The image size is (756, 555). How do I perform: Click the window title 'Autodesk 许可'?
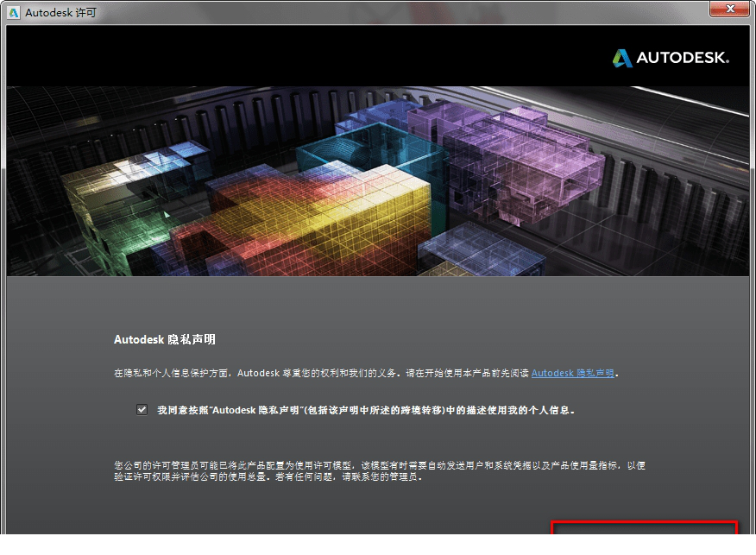60,13
